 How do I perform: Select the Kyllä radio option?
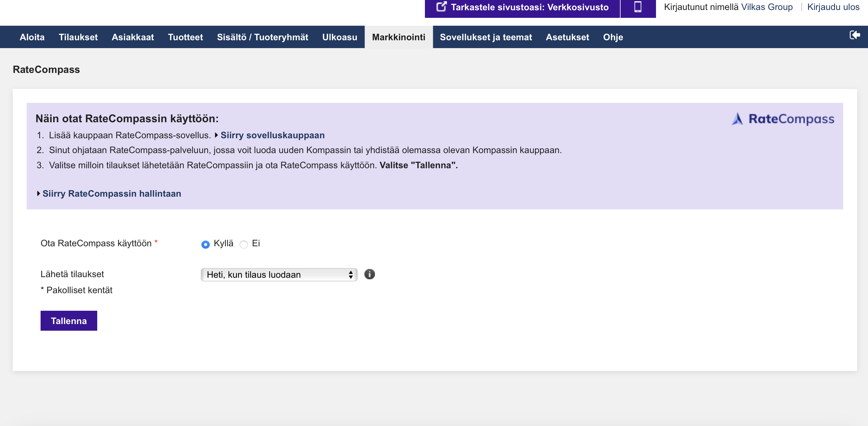(205, 244)
